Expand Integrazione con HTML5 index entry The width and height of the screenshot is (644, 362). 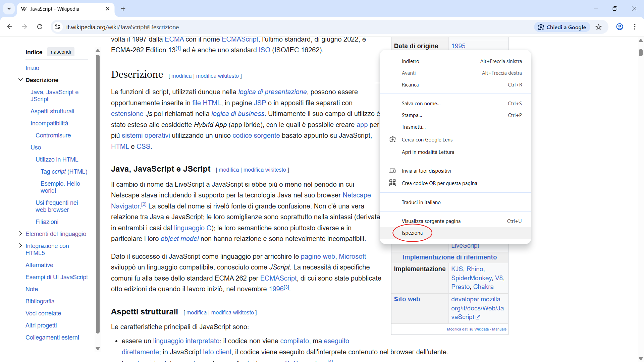pyautogui.click(x=20, y=246)
